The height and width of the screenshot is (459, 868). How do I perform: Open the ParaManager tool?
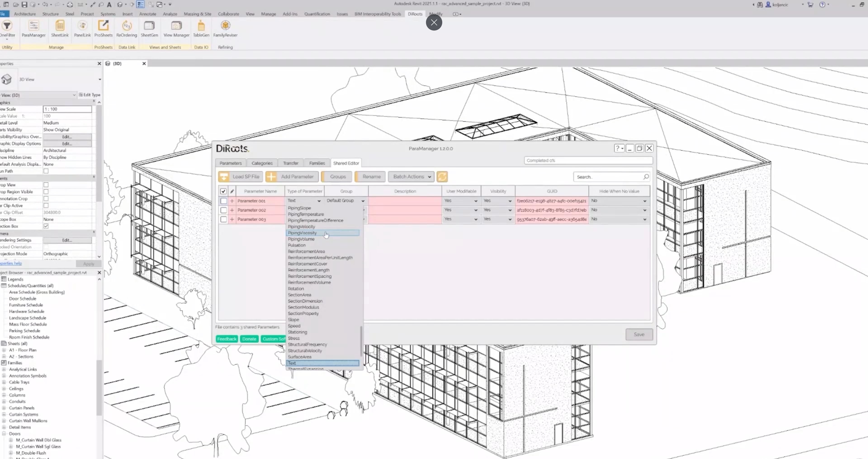tap(33, 28)
